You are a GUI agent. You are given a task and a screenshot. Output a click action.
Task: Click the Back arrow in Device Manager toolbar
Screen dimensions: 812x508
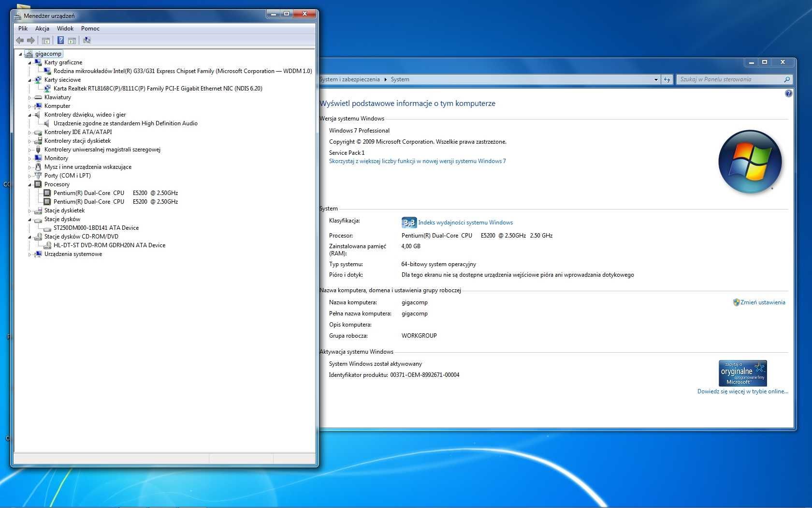(x=20, y=41)
